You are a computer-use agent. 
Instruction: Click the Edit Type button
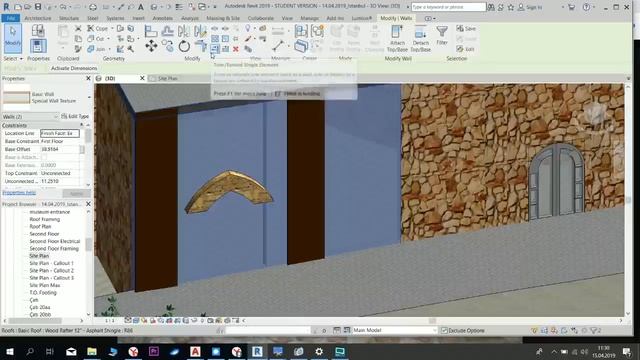pyautogui.click(x=75, y=116)
